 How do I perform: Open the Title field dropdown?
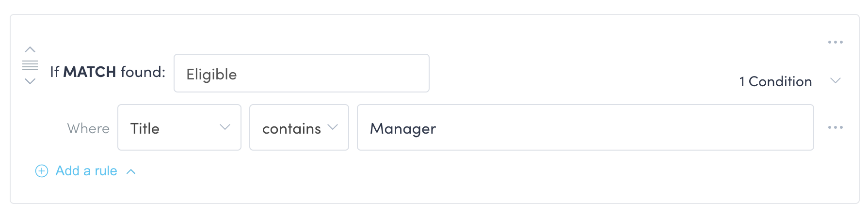(179, 128)
